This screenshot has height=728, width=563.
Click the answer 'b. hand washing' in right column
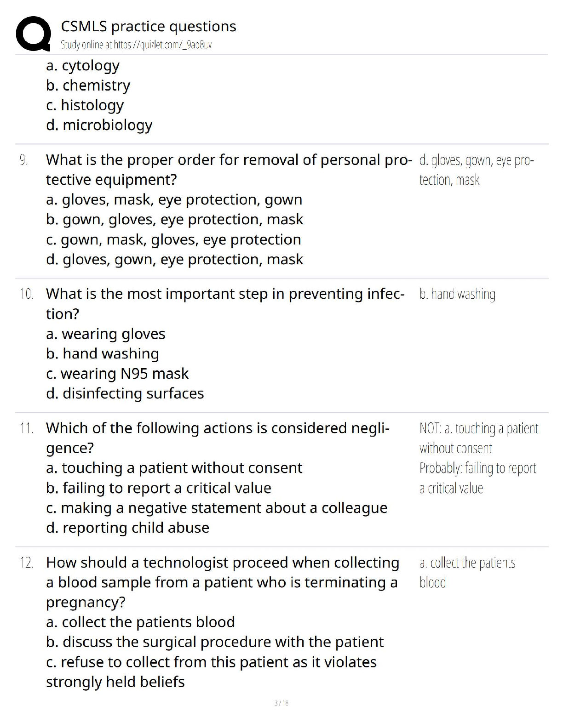[x=457, y=294]
